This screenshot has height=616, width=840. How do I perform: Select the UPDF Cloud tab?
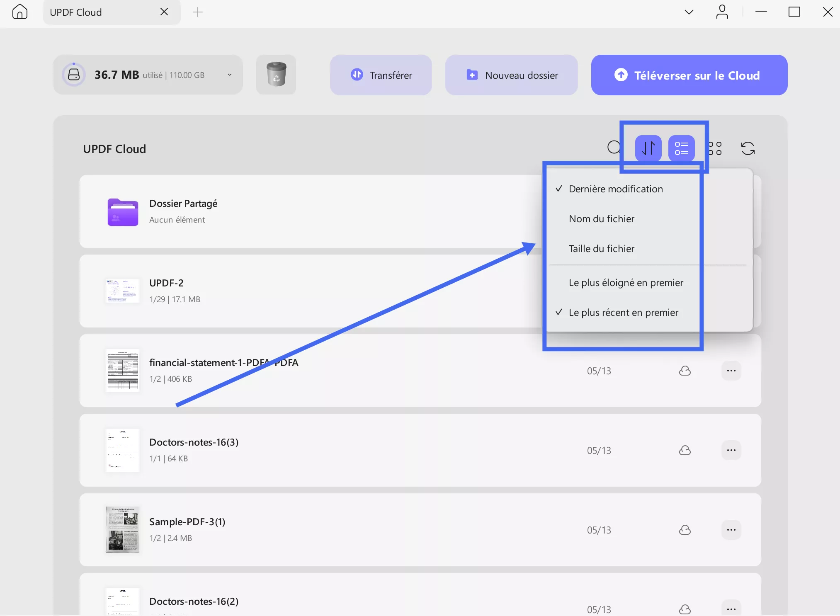pyautogui.click(x=112, y=12)
